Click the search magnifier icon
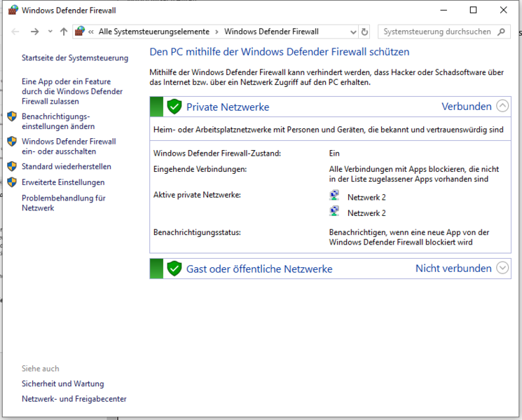 502,32
